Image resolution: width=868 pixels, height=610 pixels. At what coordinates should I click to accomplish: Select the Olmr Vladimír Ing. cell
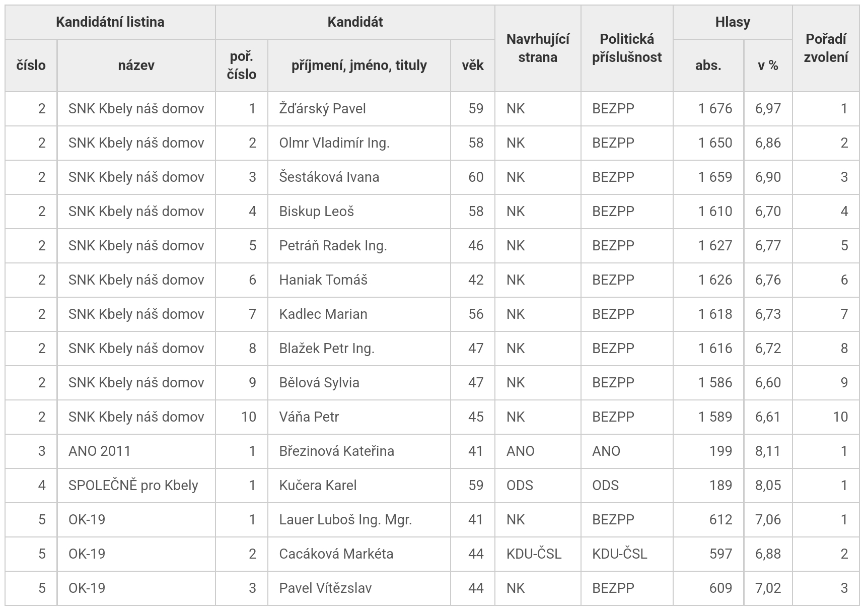334,143
